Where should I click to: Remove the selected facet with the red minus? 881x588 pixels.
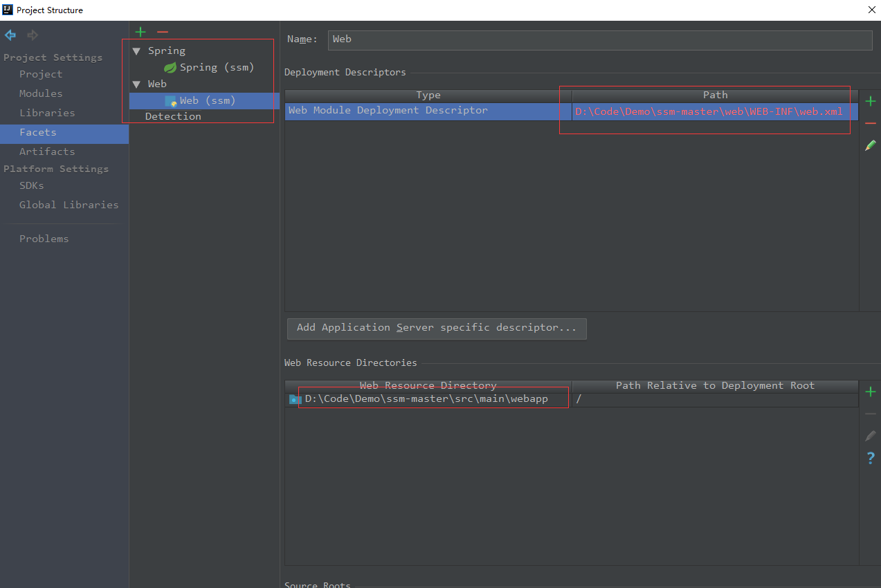click(163, 32)
